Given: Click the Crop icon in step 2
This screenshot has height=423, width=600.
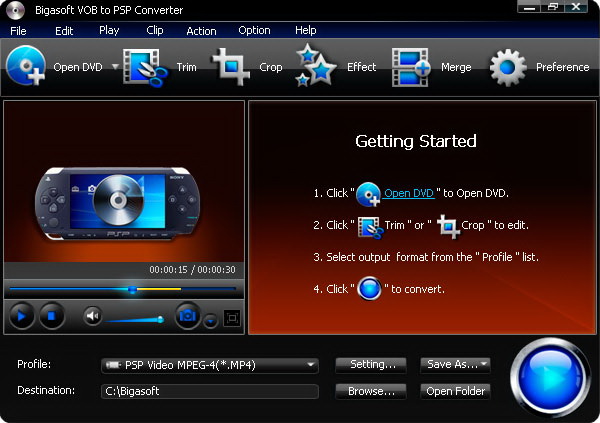Looking at the screenshot, I should click(x=448, y=226).
